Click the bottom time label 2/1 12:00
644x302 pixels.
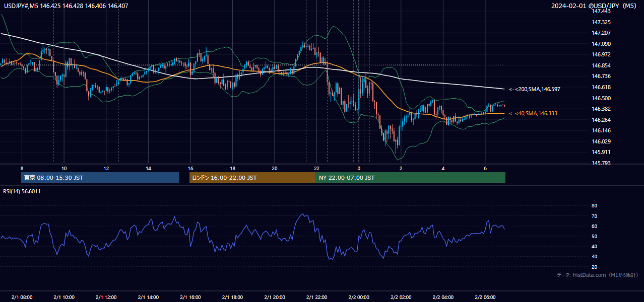(x=106, y=297)
